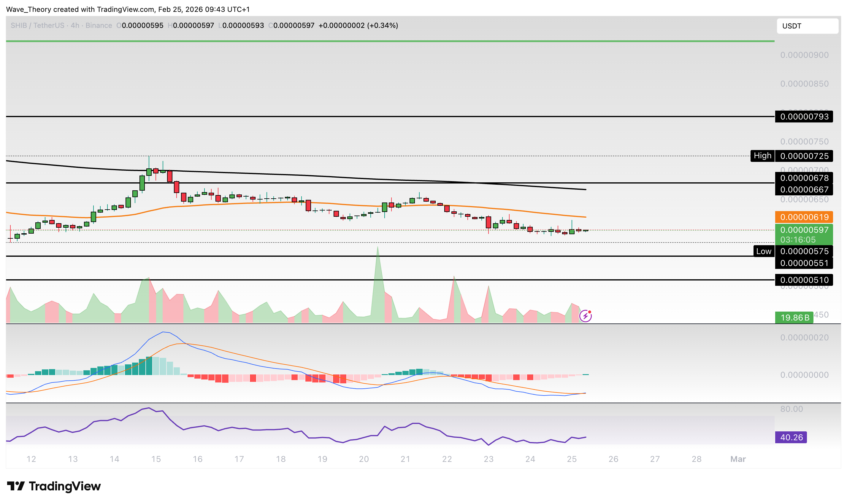This screenshot has height=504, width=847.
Task: Click the 0.00000551 price level label
Action: (x=804, y=263)
